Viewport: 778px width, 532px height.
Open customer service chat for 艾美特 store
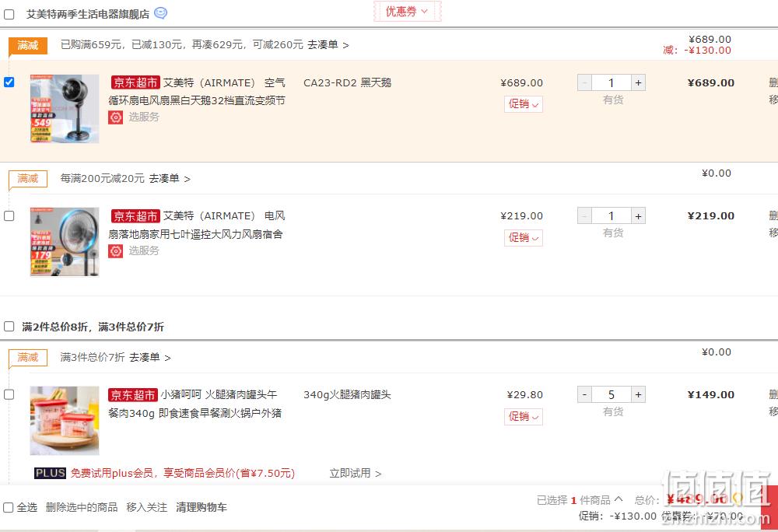[x=160, y=13]
